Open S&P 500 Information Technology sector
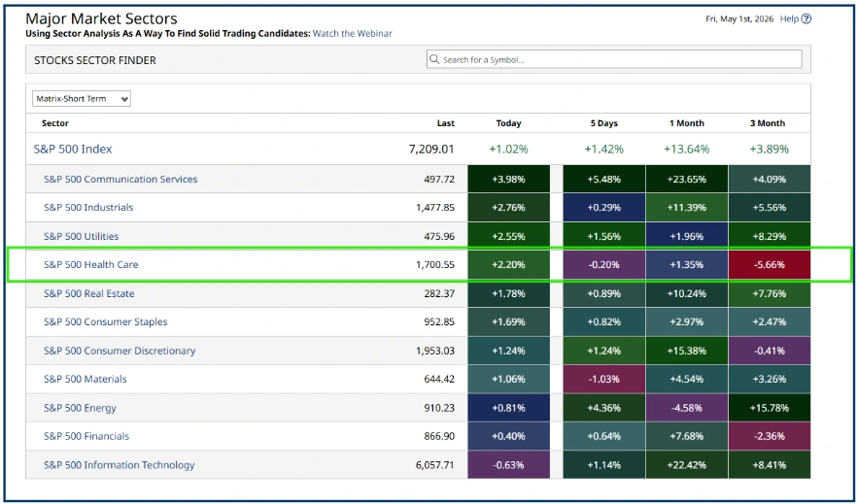The height and width of the screenshot is (504, 858). coord(119,465)
